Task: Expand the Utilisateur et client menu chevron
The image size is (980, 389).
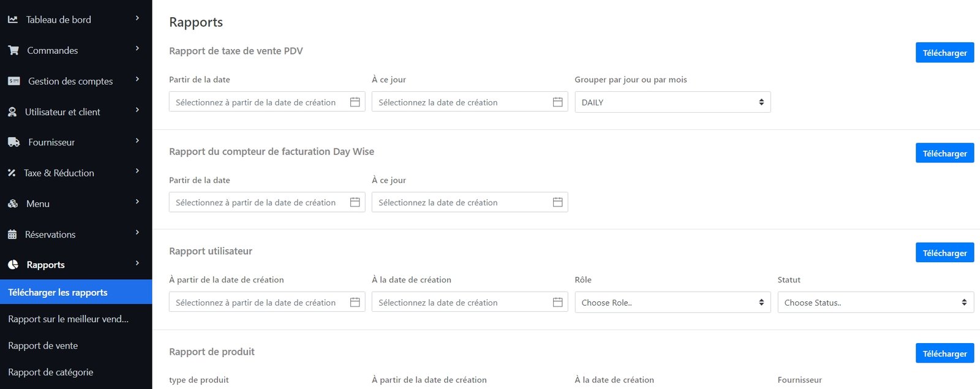Action: pos(137,110)
